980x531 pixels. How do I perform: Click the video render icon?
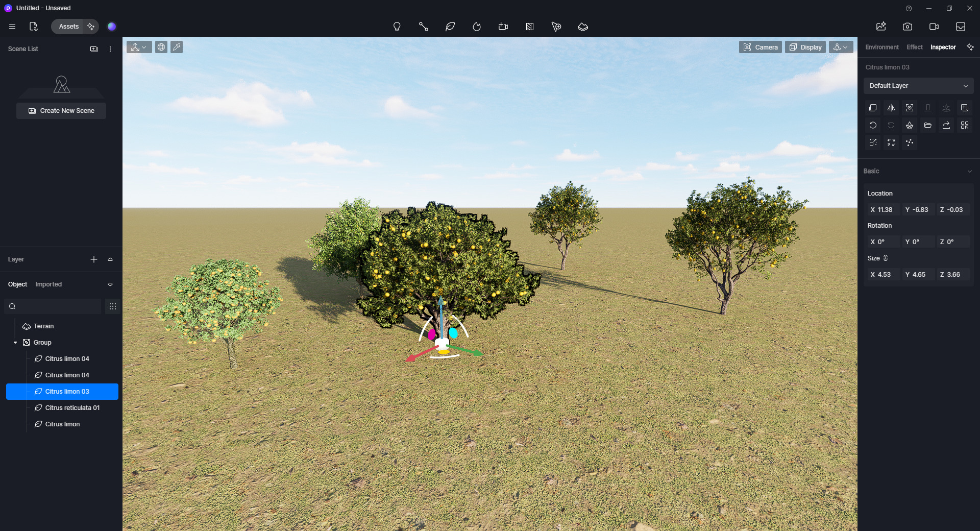coord(934,27)
